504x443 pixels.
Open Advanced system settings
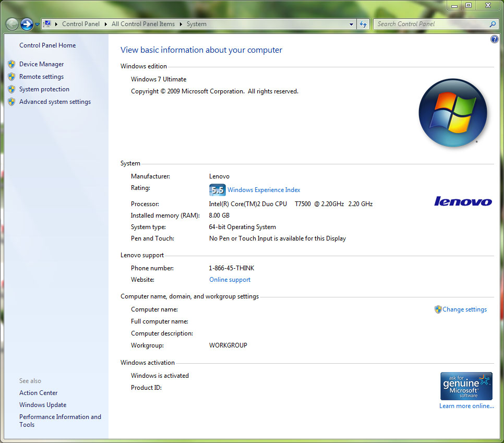[55, 102]
